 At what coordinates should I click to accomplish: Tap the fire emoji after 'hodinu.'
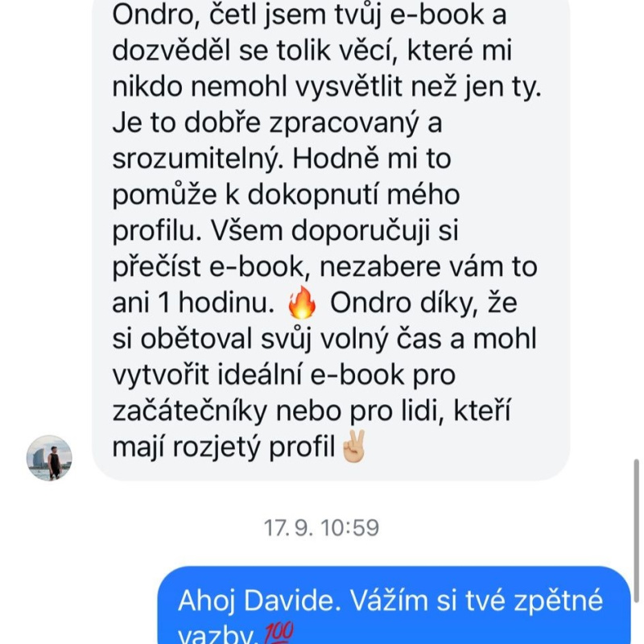pos(302,303)
